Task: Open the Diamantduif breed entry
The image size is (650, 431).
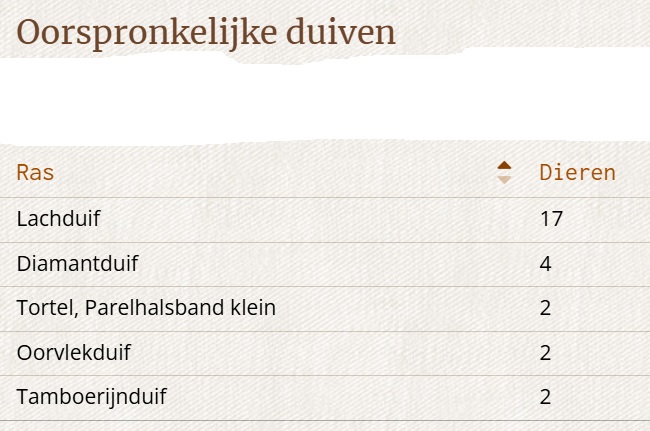Action: [78, 264]
